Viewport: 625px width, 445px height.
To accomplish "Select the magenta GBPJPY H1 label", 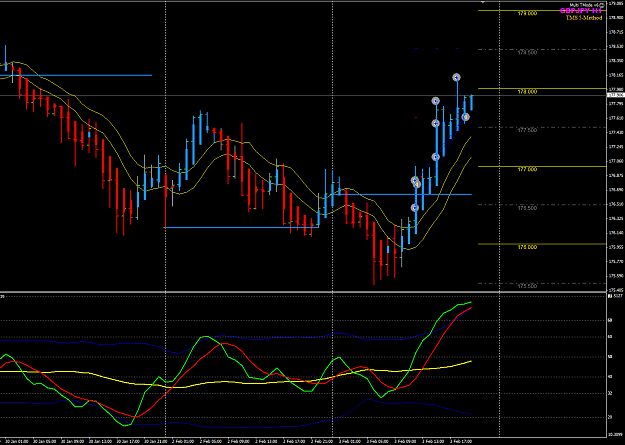I will tap(580, 11).
